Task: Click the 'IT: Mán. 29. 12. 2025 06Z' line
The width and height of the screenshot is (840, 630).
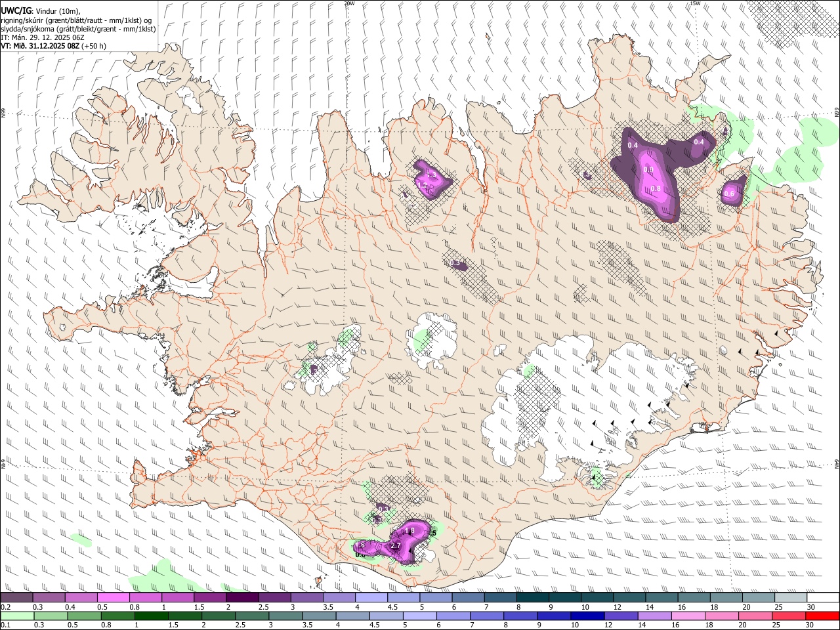Action: [x=41, y=37]
